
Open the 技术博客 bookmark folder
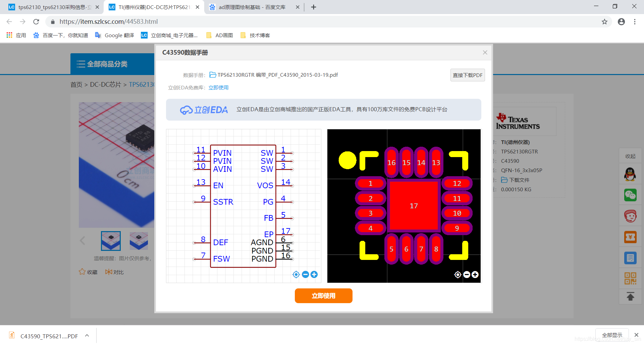(255, 35)
